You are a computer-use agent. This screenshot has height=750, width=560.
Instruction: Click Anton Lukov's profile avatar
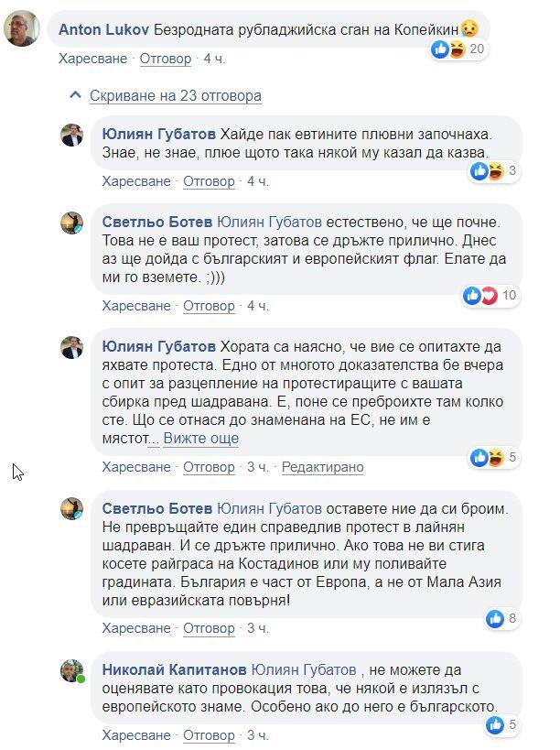[x=22, y=30]
